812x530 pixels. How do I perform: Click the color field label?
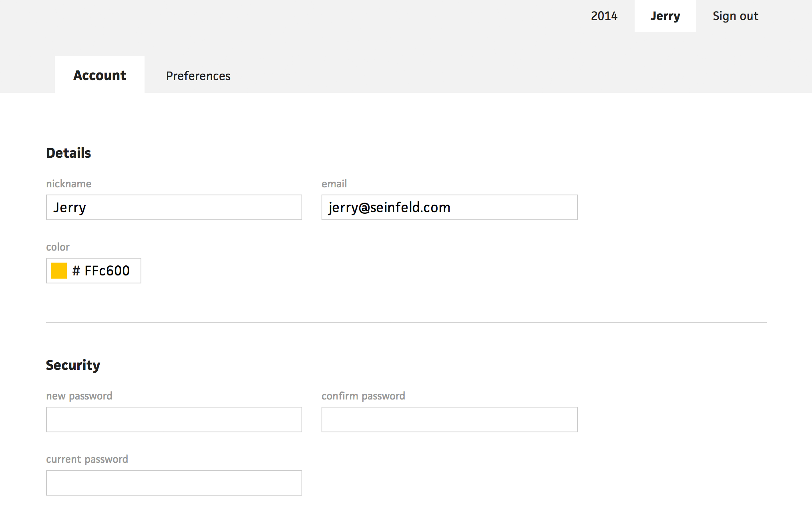(x=58, y=247)
